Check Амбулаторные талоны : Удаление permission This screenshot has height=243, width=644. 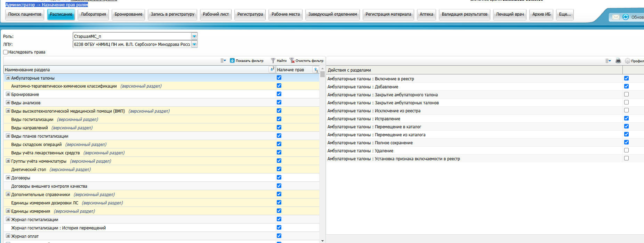point(626,151)
